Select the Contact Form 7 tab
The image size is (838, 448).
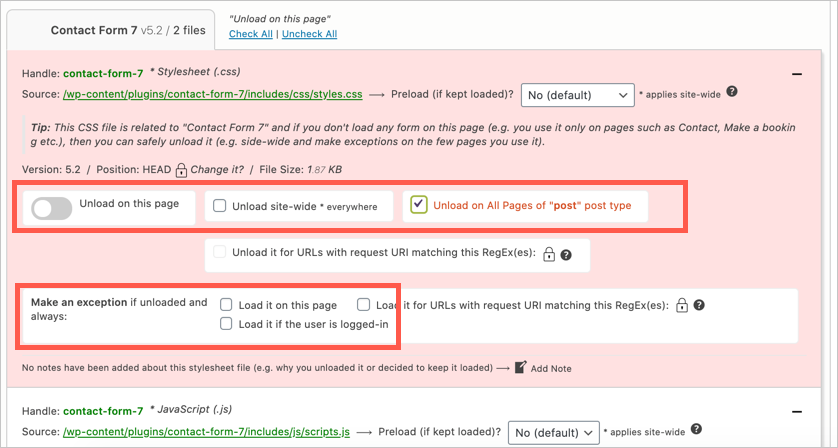tap(128, 30)
